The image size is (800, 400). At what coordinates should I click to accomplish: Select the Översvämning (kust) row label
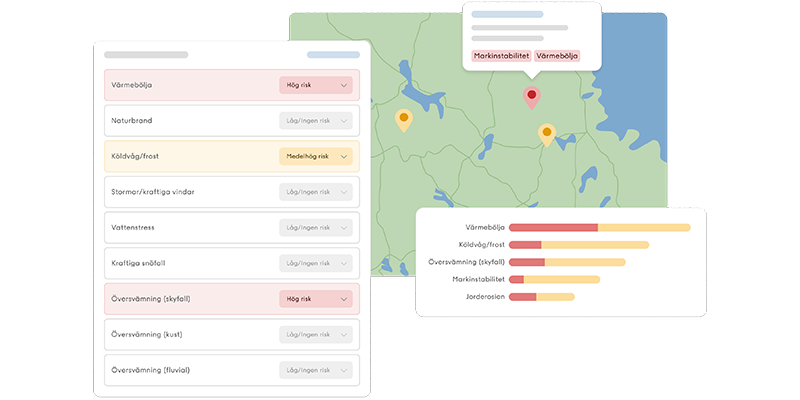[146, 335]
